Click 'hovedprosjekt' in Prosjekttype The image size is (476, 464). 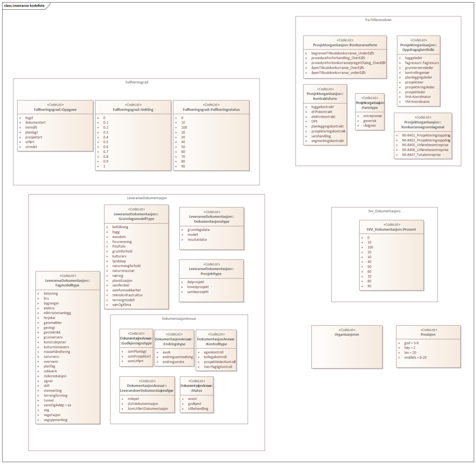[x=198, y=287]
